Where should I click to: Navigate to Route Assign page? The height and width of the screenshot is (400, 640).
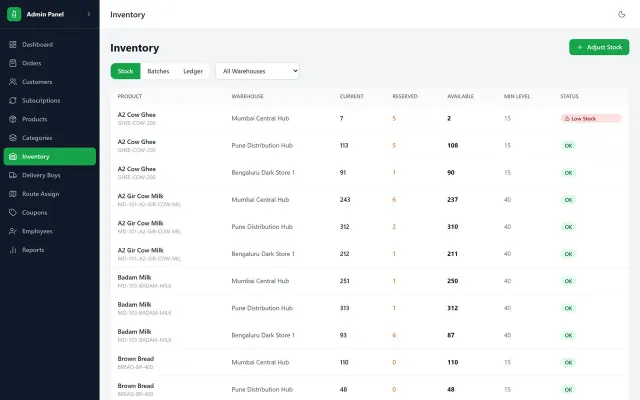click(50, 194)
